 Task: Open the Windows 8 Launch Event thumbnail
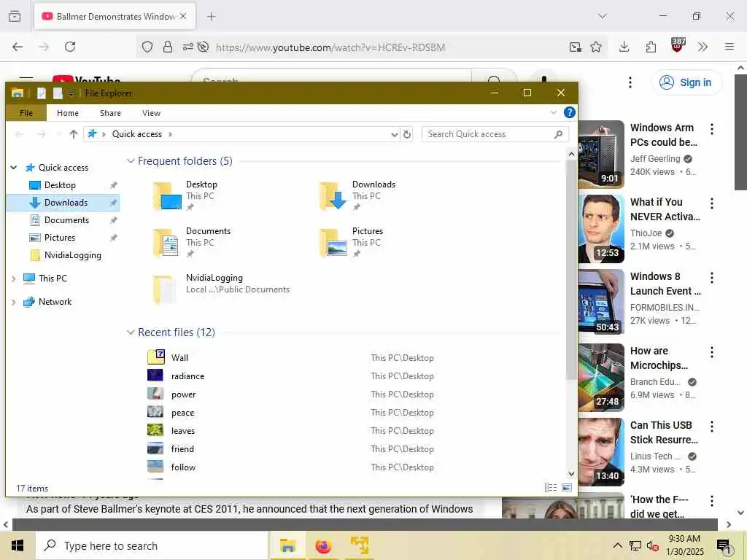tap(601, 301)
